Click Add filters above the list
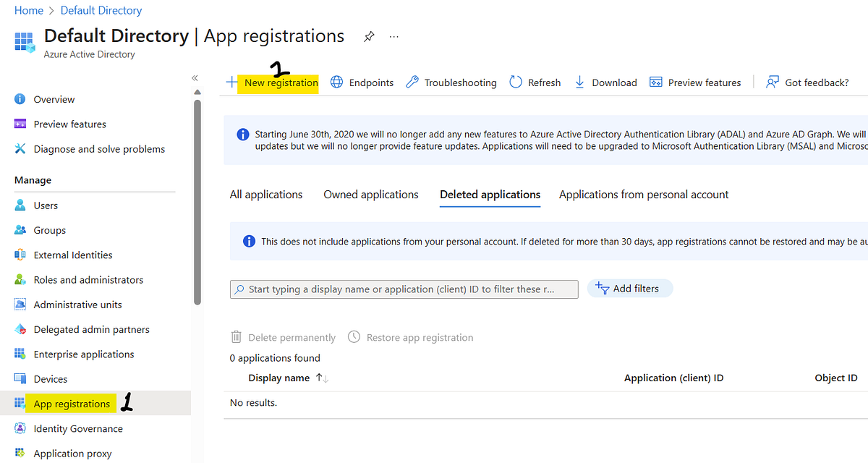868x463 pixels. click(x=629, y=288)
